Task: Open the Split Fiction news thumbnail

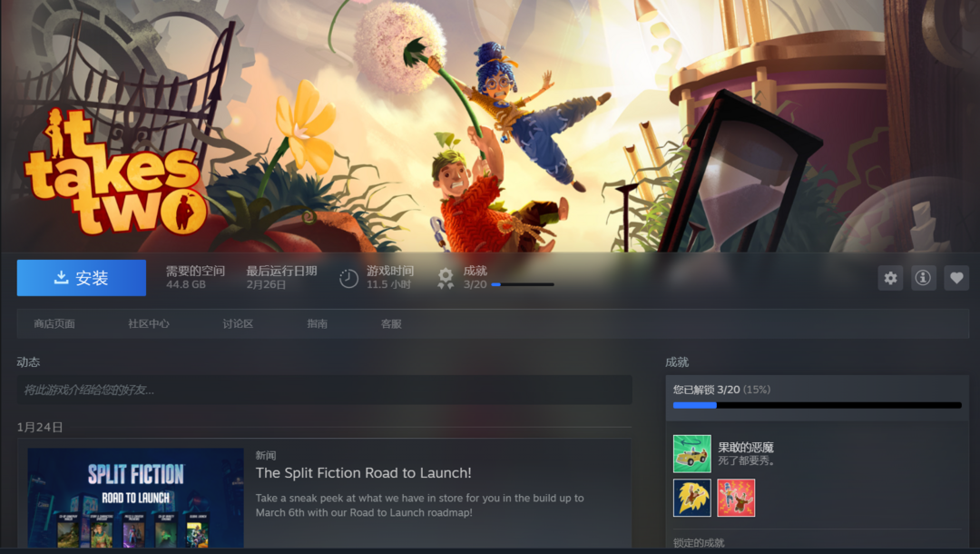Action: [135, 498]
